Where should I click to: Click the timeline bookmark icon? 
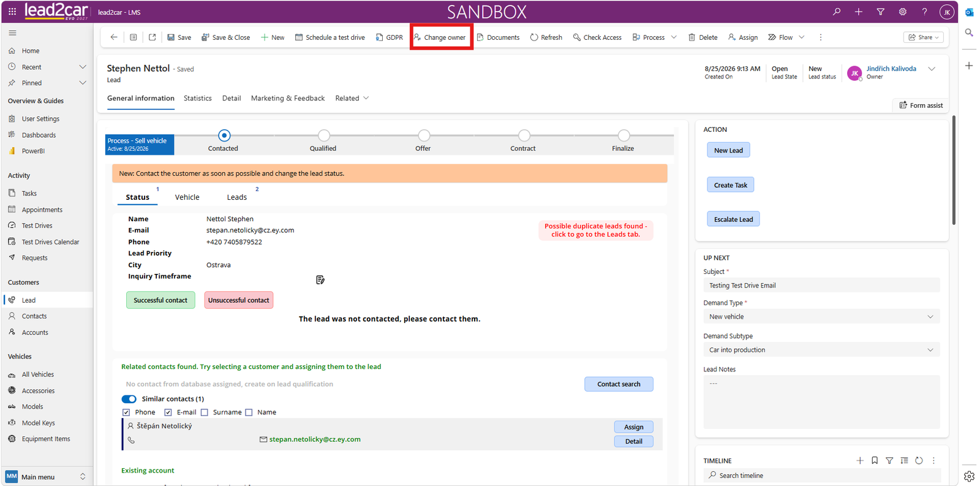click(x=875, y=460)
